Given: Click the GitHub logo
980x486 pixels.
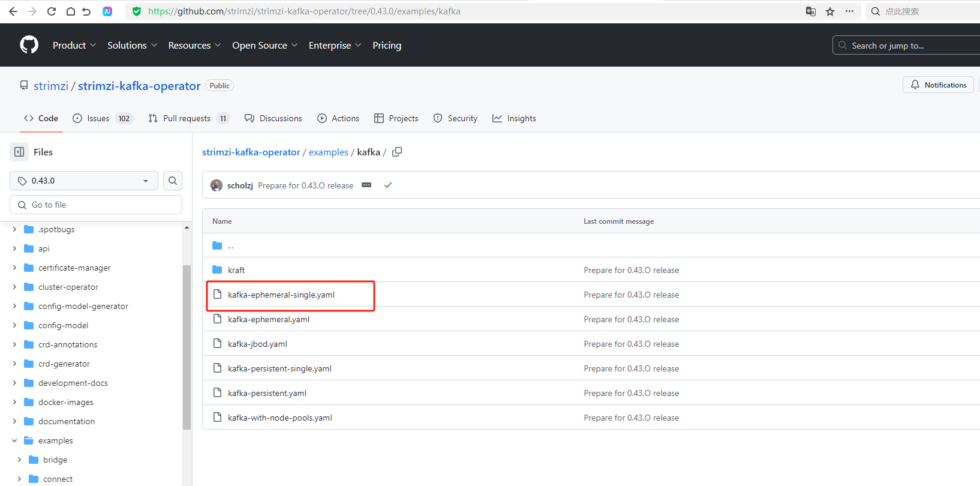Looking at the screenshot, I should pyautogui.click(x=29, y=45).
